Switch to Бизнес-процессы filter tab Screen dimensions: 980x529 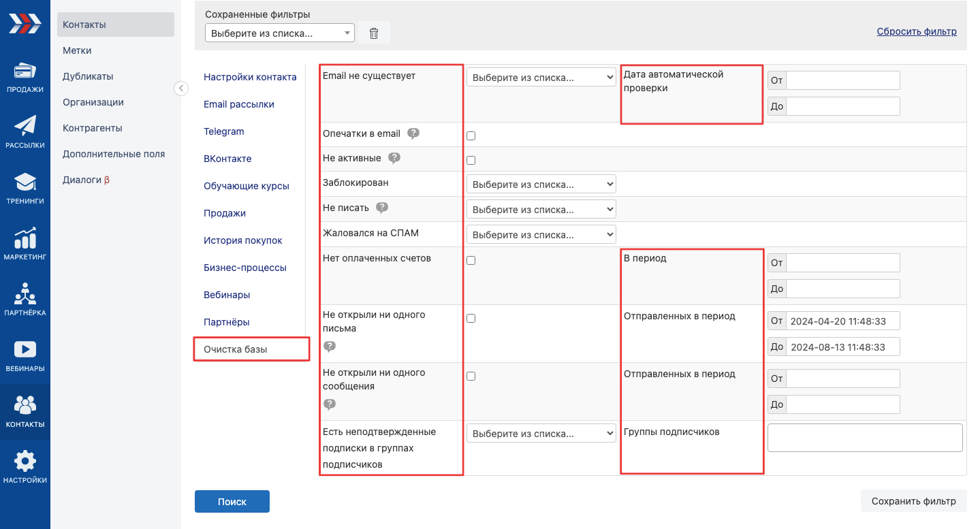(x=245, y=268)
